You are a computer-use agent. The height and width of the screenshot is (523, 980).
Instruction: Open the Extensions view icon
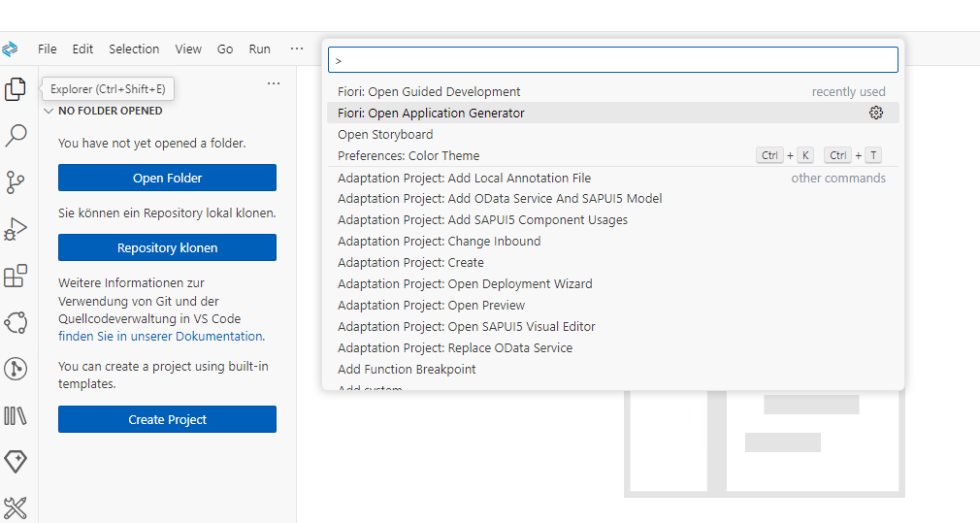coord(16,276)
